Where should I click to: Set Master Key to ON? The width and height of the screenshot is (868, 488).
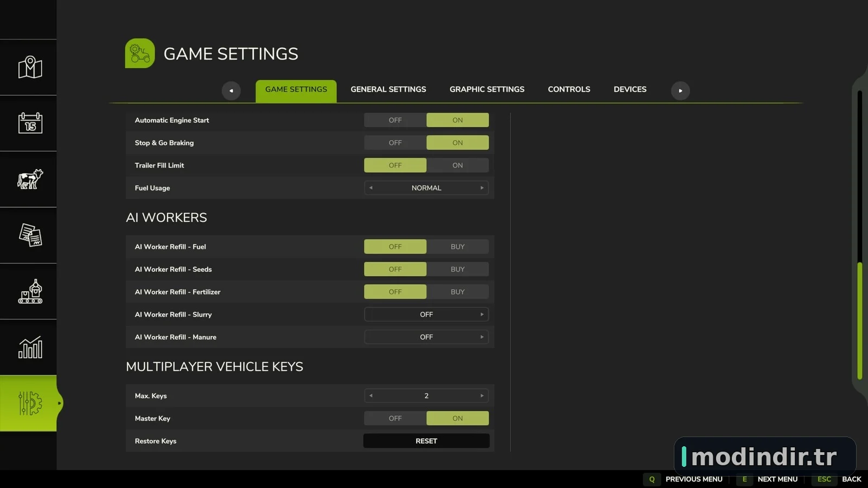[x=457, y=419]
